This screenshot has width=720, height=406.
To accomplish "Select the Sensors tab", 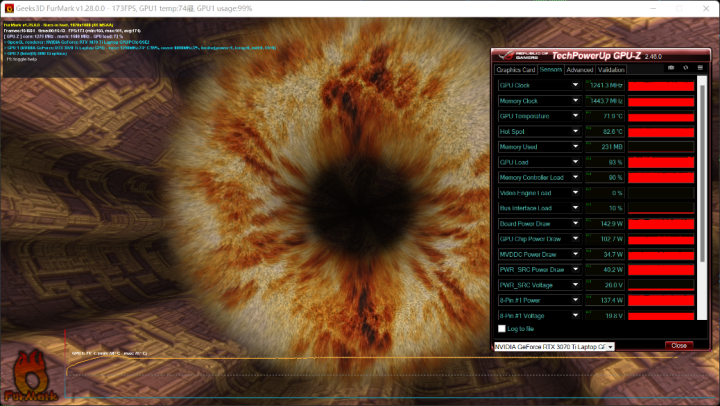I will point(551,69).
